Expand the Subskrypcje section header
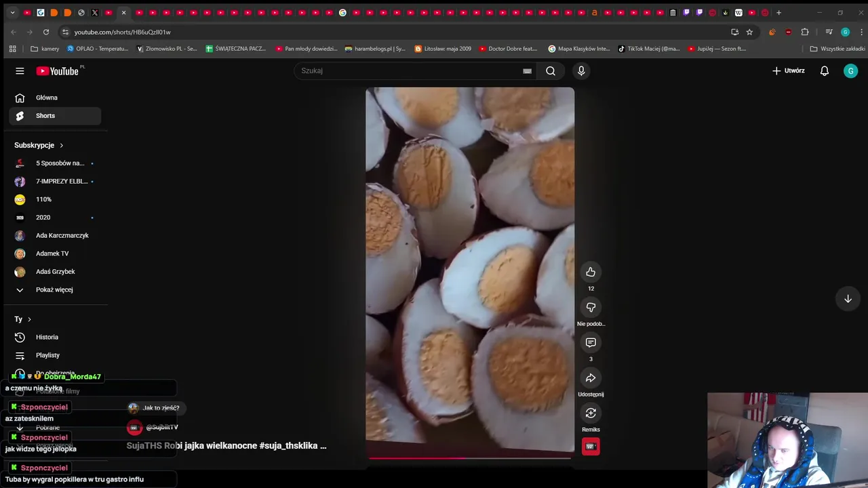Screen dimensions: 868x488 [x=39, y=145]
